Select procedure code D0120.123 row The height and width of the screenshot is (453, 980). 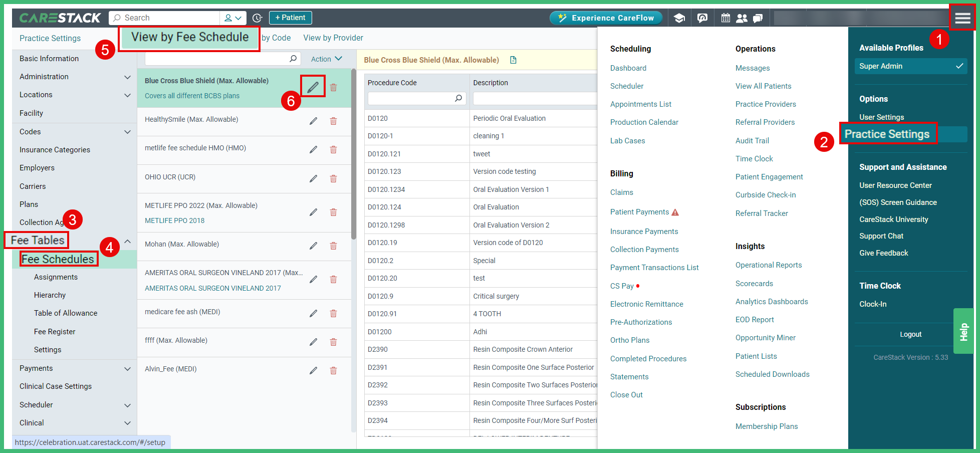coord(481,171)
